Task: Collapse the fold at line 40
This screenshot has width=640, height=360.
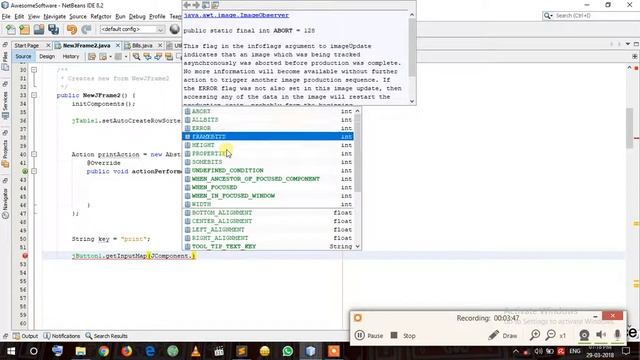Action: (34, 154)
